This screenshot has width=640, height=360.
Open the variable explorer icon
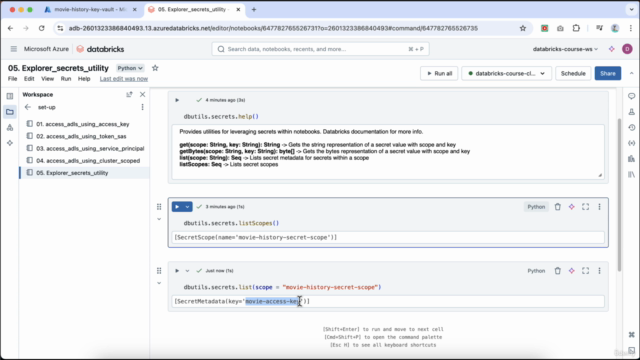(631, 143)
